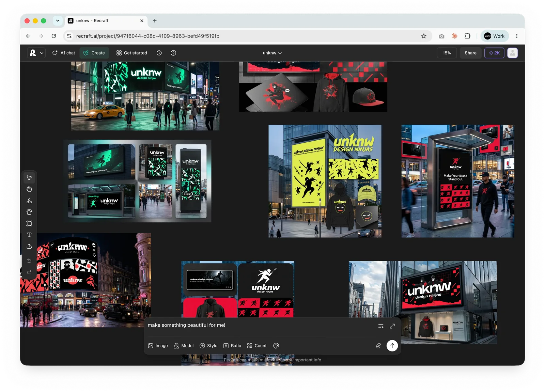Select the green six-panel signage collage
Image resolution: width=545 pixels, height=392 pixels.
coord(138,181)
